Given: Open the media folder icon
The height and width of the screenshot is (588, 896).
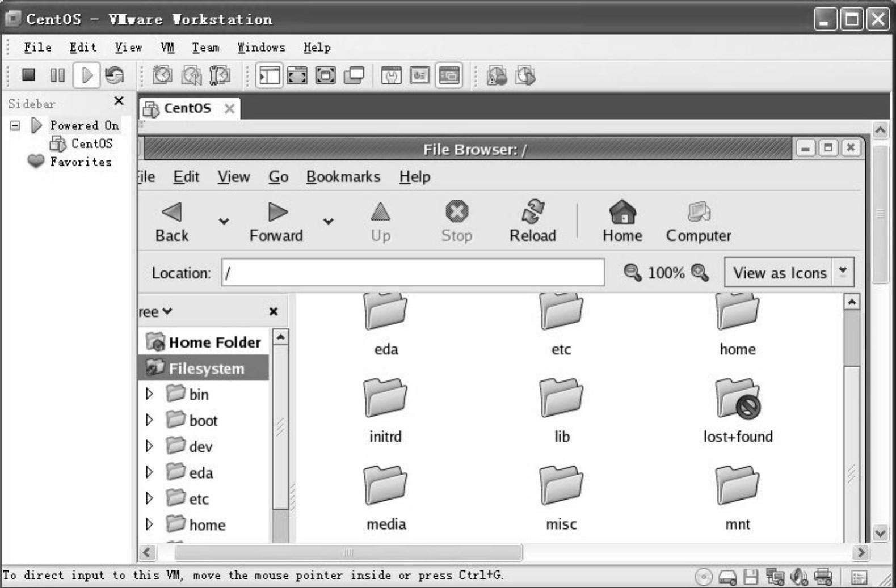Looking at the screenshot, I should click(386, 485).
